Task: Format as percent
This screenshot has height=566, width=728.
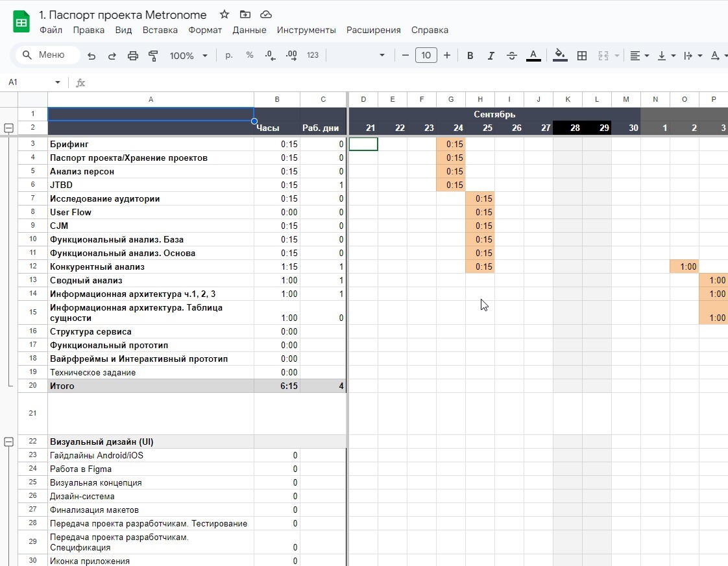Action: point(250,55)
